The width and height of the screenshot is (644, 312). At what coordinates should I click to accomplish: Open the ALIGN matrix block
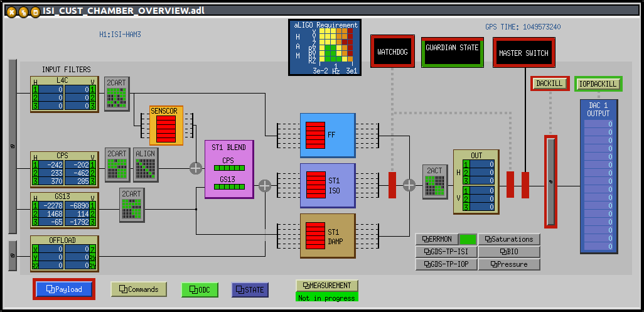pyautogui.click(x=146, y=165)
